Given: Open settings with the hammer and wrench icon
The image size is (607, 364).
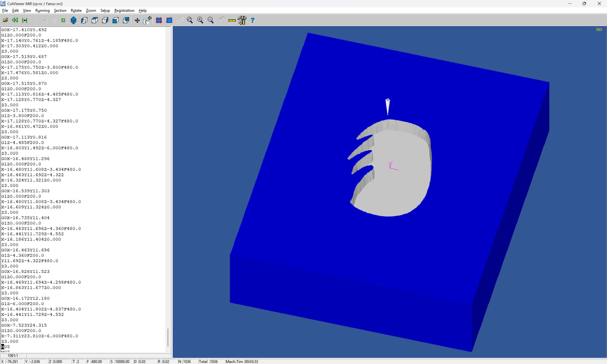Looking at the screenshot, I should click(242, 20).
